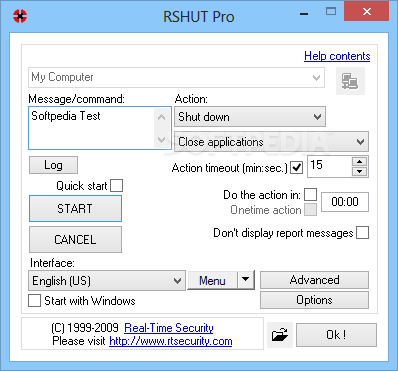Open the Help contents link
This screenshot has width=398, height=371.
coord(337,56)
